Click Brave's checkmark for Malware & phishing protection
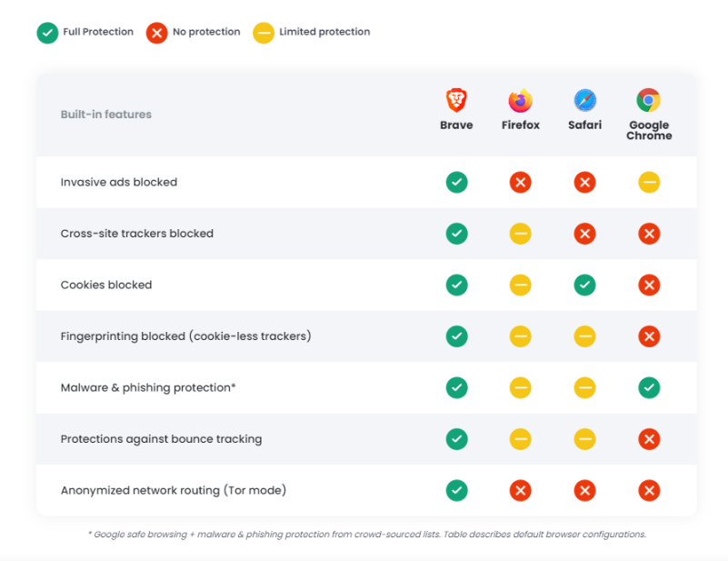 tap(457, 387)
